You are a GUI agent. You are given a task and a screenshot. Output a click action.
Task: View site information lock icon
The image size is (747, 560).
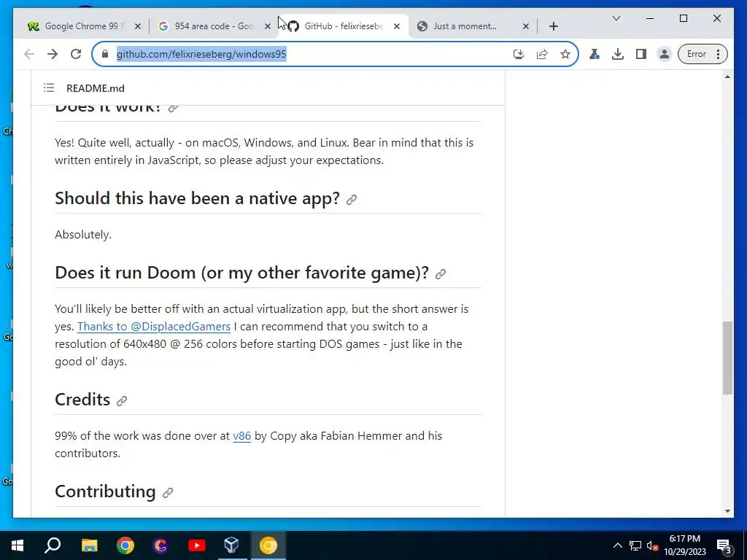point(105,54)
